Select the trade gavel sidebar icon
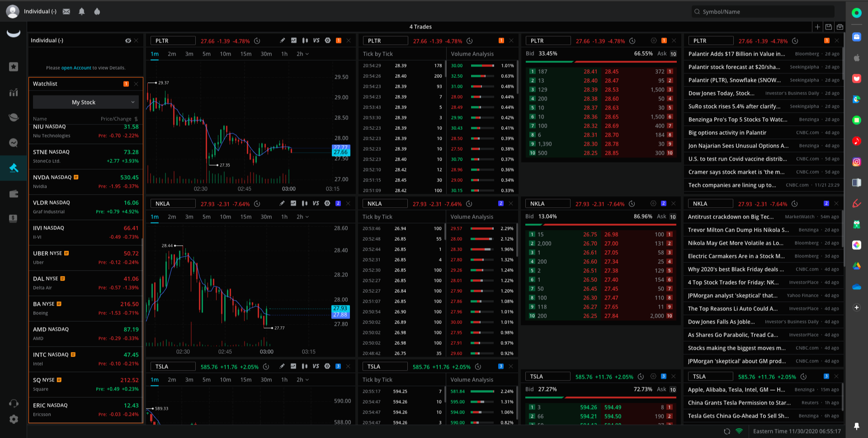The width and height of the screenshot is (868, 438). pos(14,168)
